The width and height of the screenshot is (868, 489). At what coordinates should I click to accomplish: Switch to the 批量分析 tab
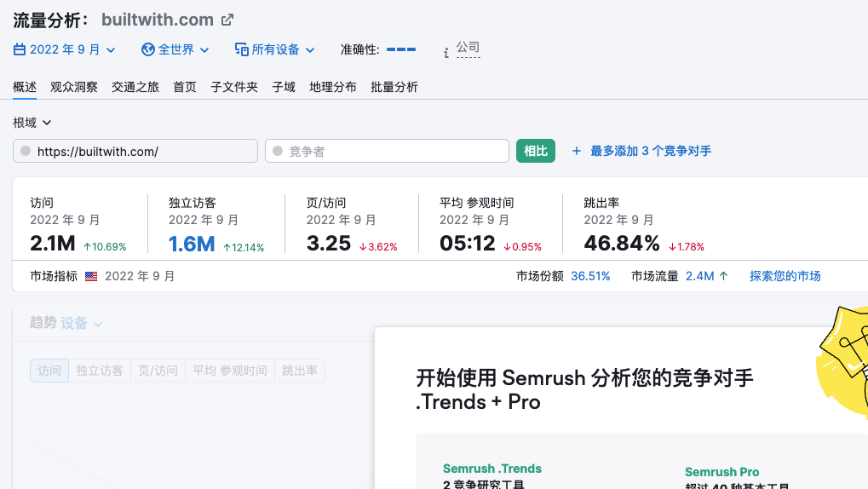394,87
